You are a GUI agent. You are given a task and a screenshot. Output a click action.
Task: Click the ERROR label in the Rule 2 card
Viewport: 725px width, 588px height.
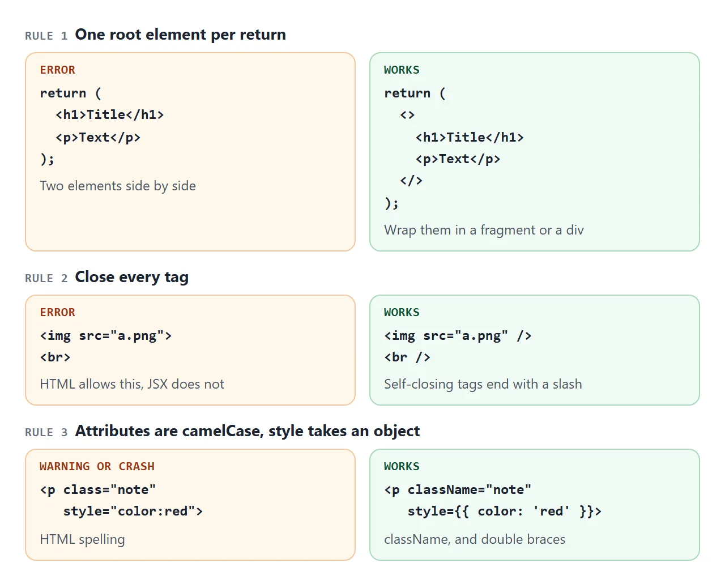[57, 312]
